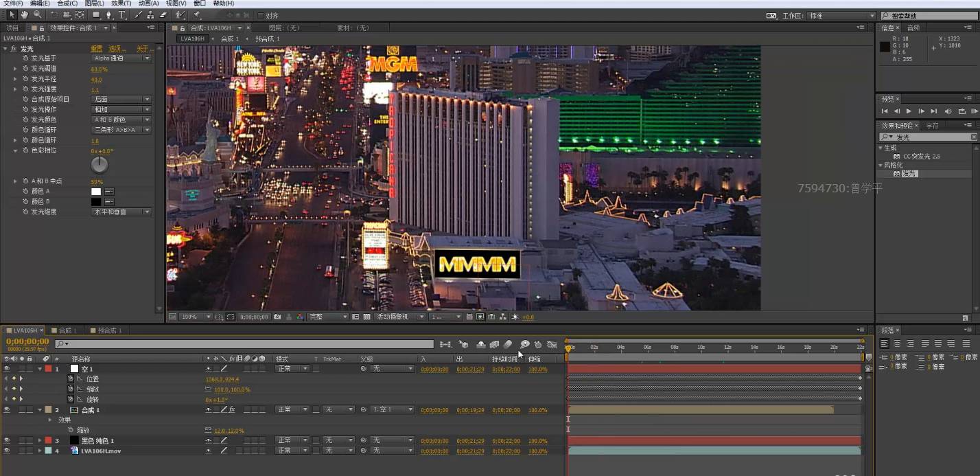The image size is (980, 476).
Task: Play the preview with the play button
Action: 909,111
